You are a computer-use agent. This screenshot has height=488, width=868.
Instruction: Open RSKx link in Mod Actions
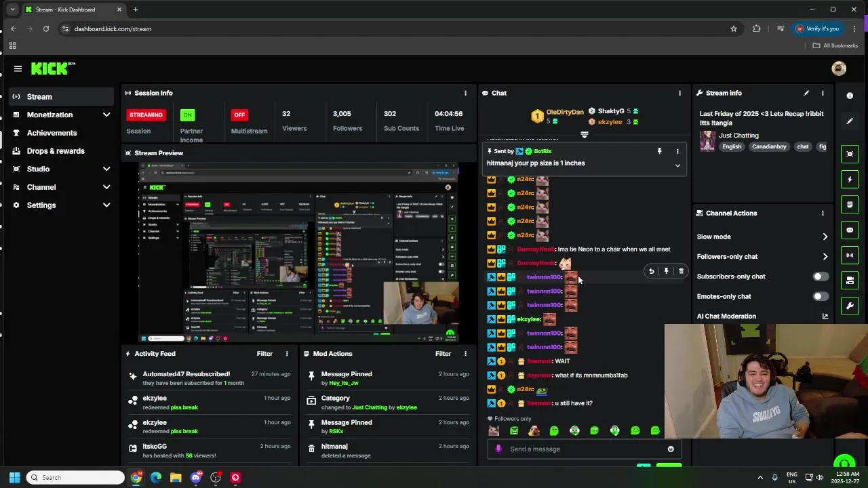point(336,432)
